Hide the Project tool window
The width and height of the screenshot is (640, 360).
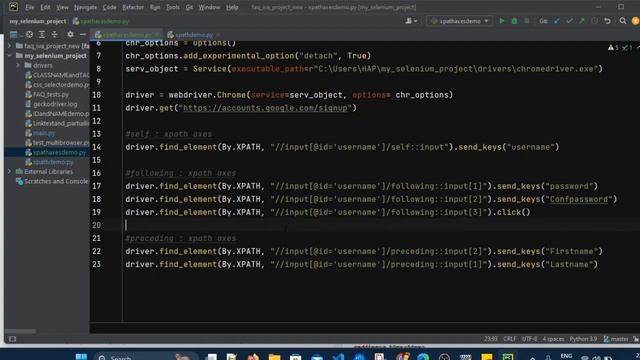point(83,34)
